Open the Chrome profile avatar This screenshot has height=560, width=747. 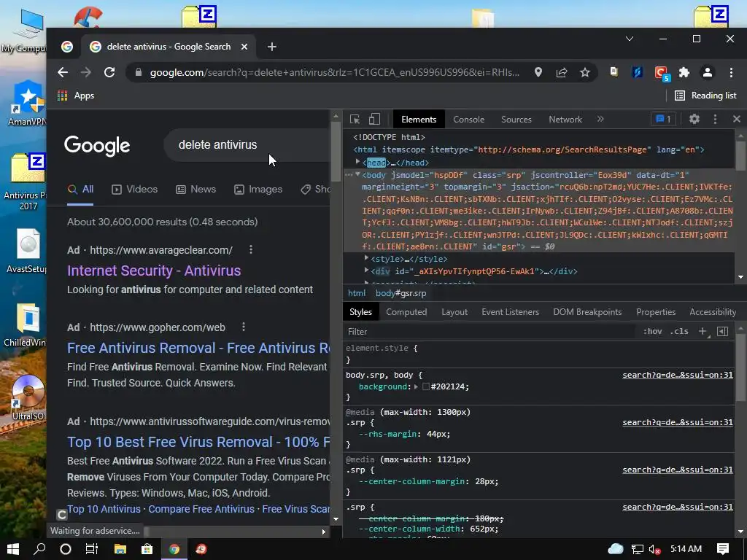click(x=708, y=72)
